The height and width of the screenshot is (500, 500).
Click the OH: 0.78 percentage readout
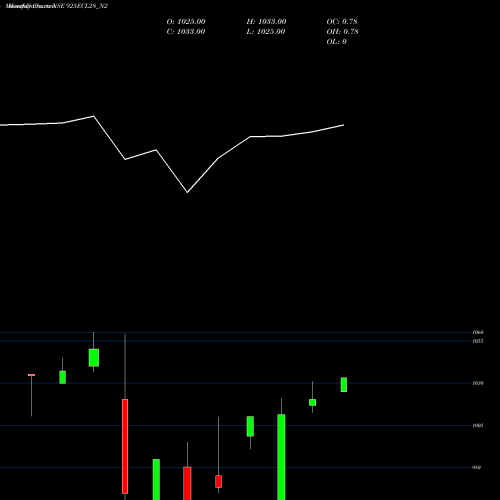click(x=343, y=32)
